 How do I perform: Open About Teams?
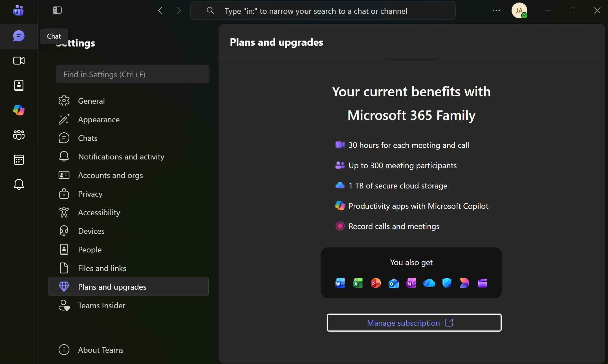click(128, 350)
